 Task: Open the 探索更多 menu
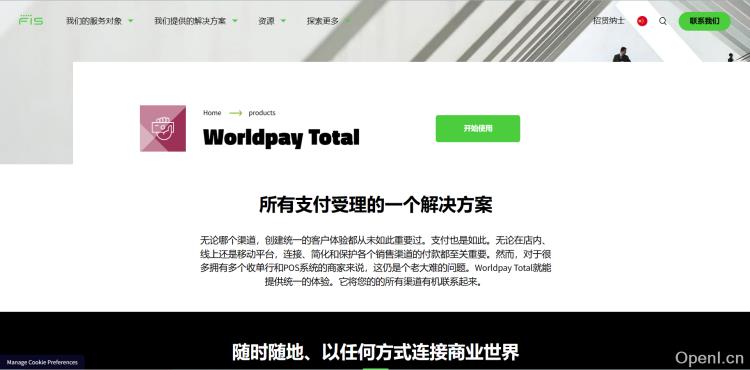323,21
